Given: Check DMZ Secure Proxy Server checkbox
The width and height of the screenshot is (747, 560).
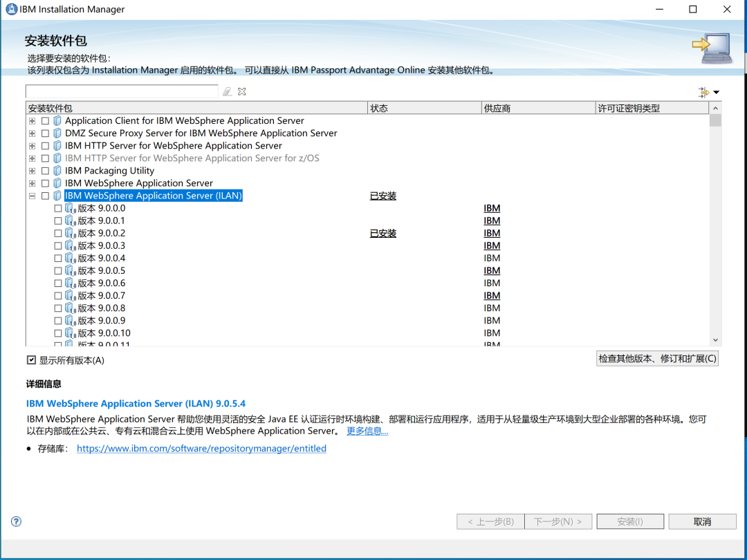Looking at the screenshot, I should point(45,133).
